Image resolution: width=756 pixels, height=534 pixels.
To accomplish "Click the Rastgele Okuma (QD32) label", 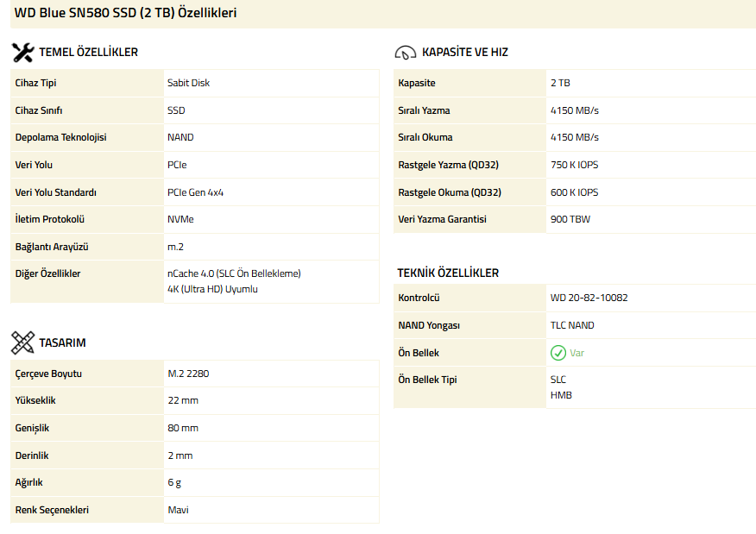I will [x=450, y=192].
